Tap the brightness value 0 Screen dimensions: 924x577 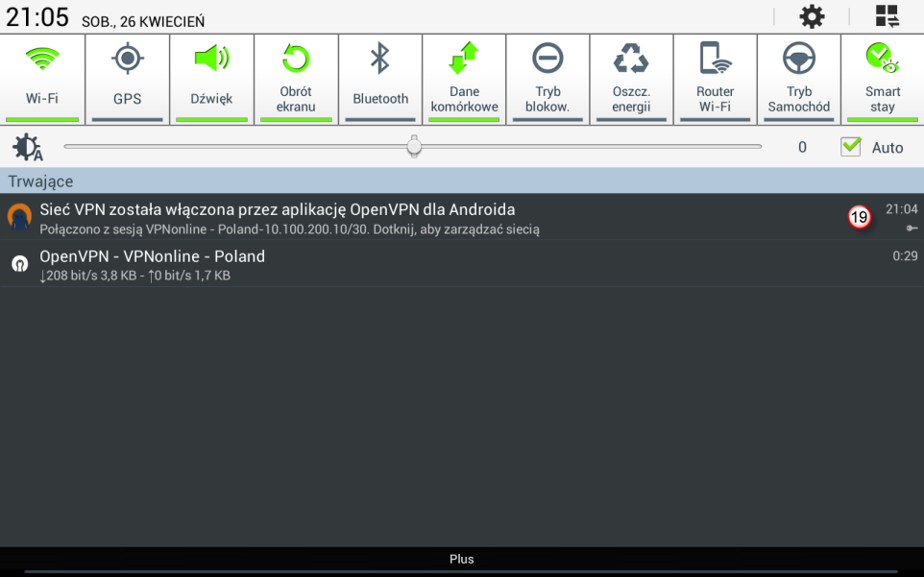802,147
